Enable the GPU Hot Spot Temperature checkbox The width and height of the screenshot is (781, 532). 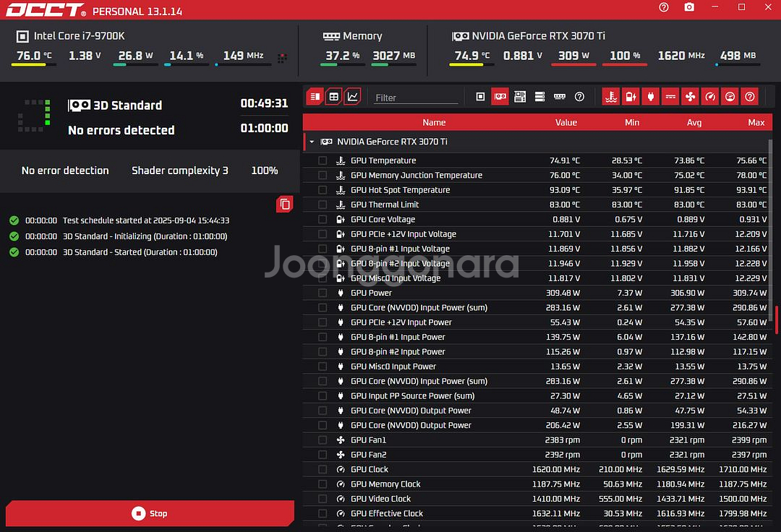tap(323, 189)
